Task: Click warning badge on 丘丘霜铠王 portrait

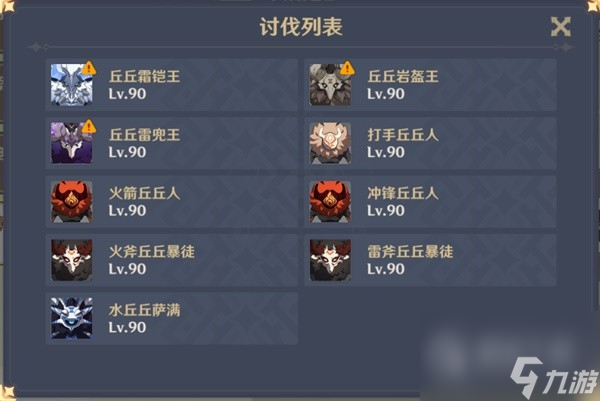Action: [89, 68]
